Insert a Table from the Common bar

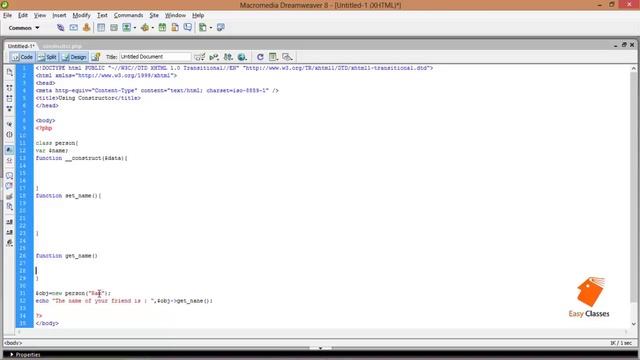tap(101, 28)
